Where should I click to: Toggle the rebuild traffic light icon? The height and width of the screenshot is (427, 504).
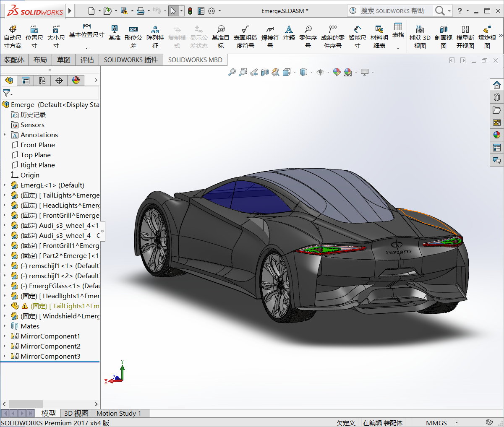pos(190,11)
